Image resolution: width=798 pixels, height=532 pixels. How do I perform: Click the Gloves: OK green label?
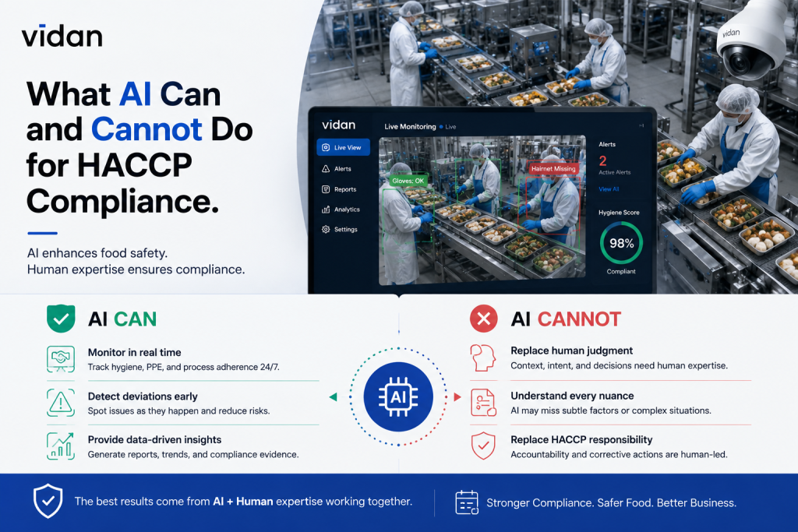[408, 181]
